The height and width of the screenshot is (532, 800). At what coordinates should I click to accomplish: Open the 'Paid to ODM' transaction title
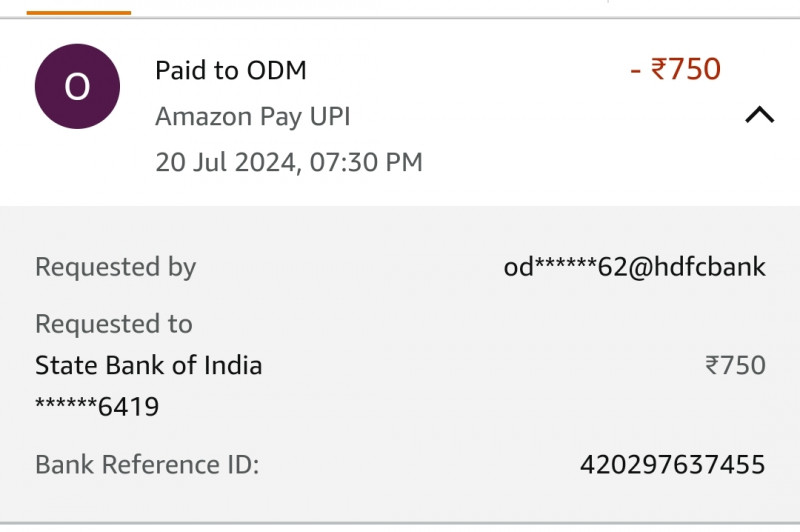point(230,70)
